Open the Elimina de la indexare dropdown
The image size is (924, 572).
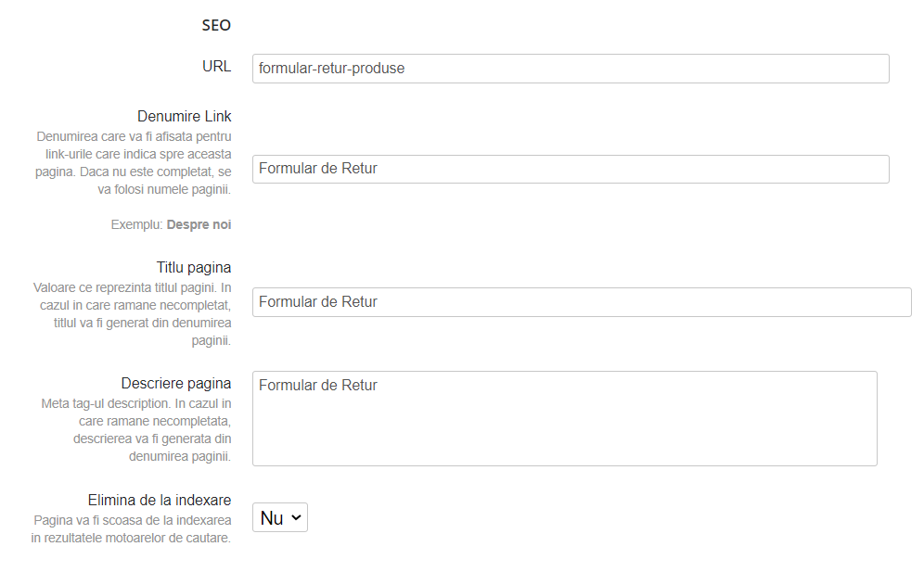click(x=279, y=517)
